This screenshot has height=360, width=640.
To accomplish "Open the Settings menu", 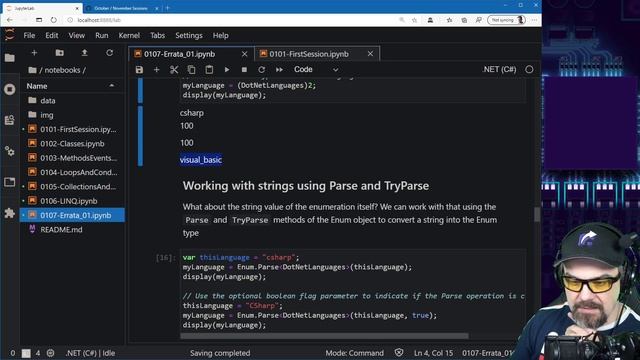I will (x=189, y=36).
